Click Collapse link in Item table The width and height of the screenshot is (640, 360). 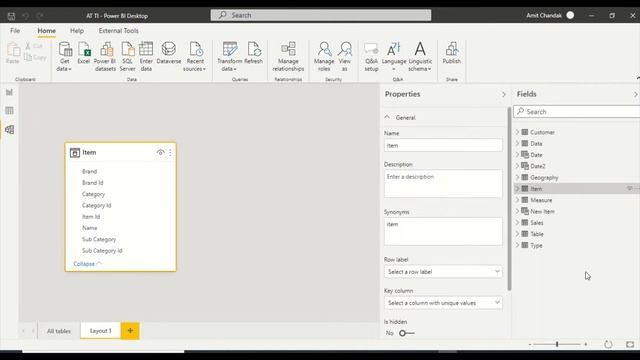(87, 264)
